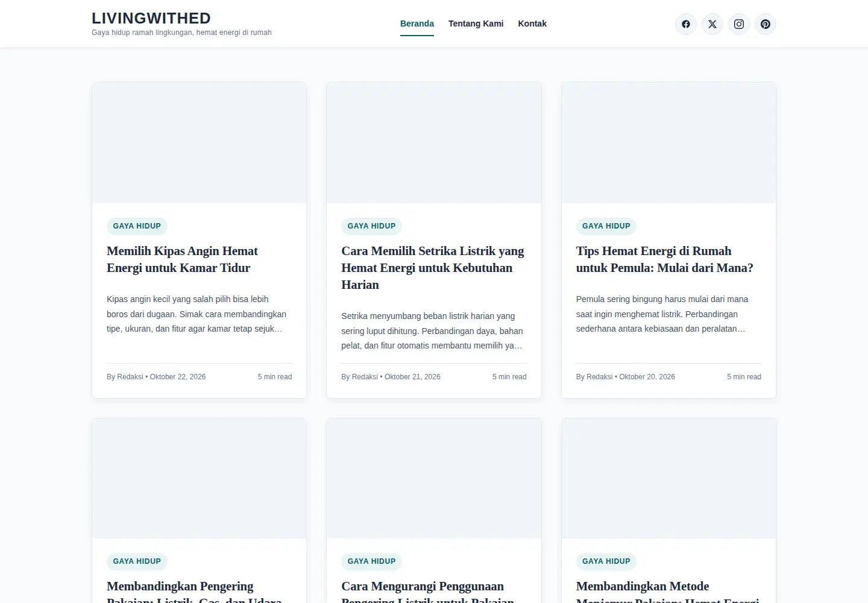The height and width of the screenshot is (603, 868).
Task: Go to the Beranda nav item
Action: tap(417, 24)
